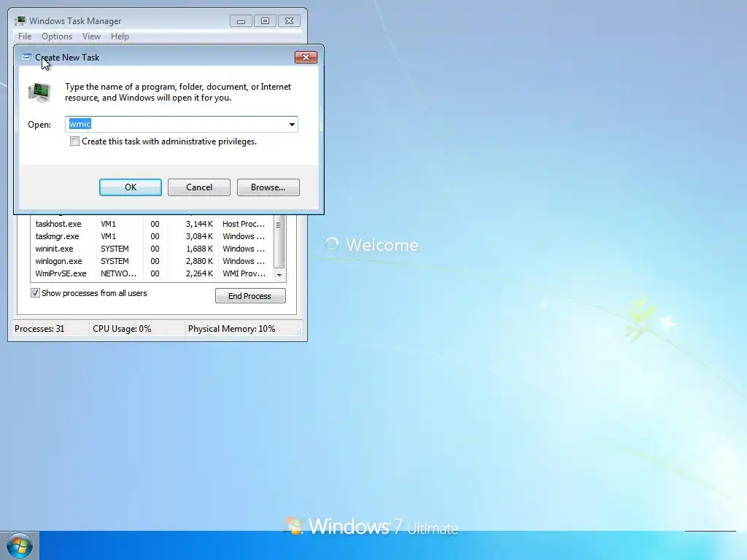Open the Help menu in Task Manager
The width and height of the screenshot is (747, 560).
(x=120, y=36)
